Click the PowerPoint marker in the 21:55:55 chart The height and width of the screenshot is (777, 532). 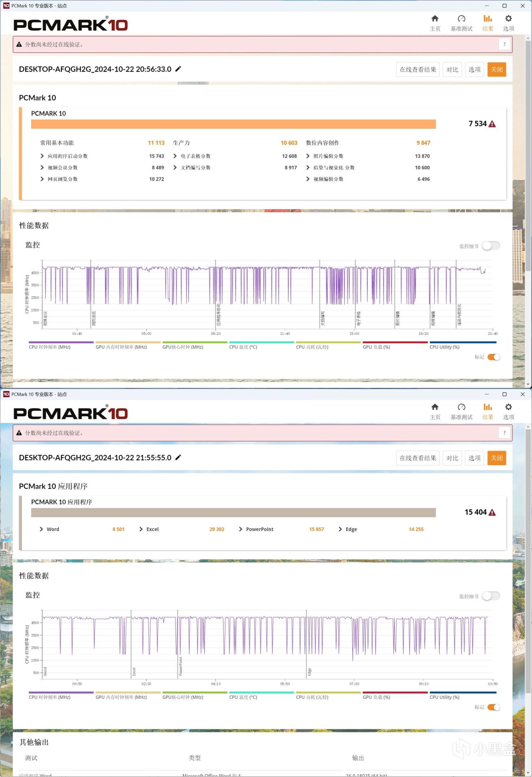click(x=180, y=666)
